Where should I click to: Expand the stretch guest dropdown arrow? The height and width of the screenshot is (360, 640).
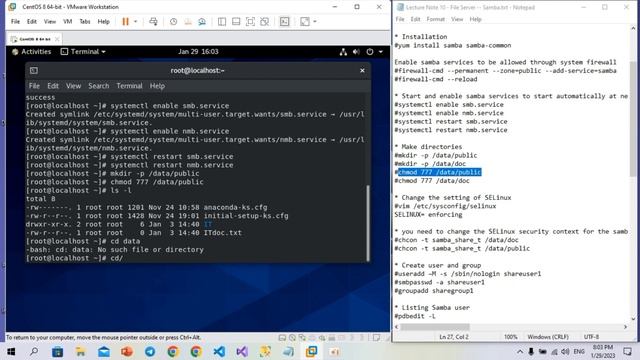[315, 22]
